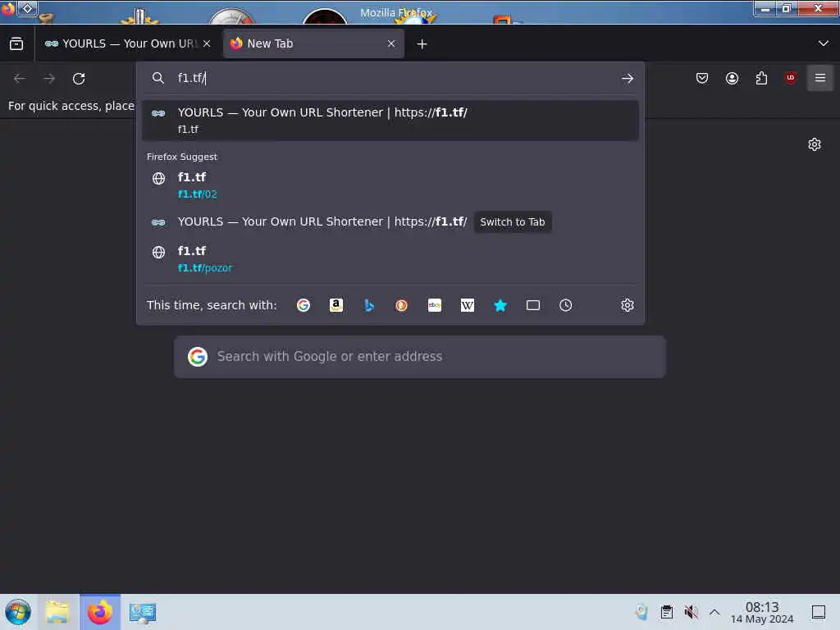Select top YOURLS https://f1.tf/ suggestion
Screen dimensions: 840x630
390,121
